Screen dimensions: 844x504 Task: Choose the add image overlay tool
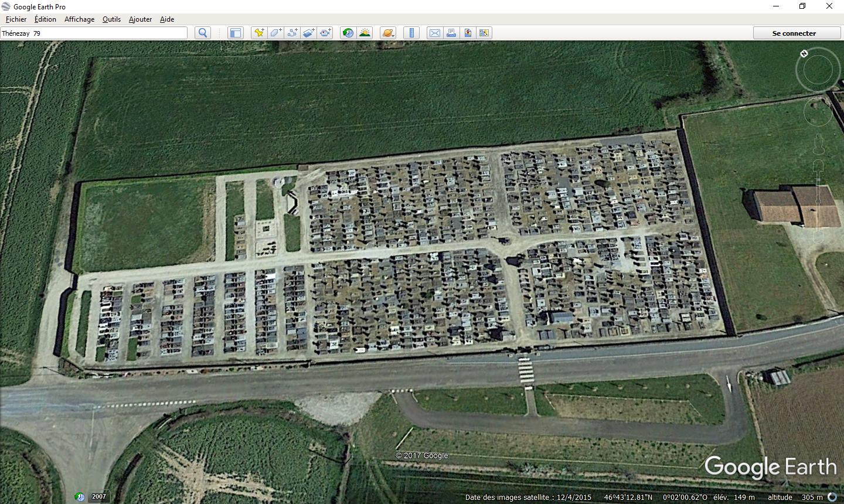[x=308, y=33]
